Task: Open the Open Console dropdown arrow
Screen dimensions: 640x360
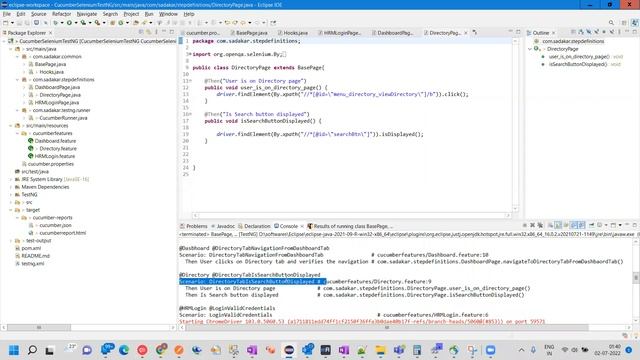Action: click(620, 225)
